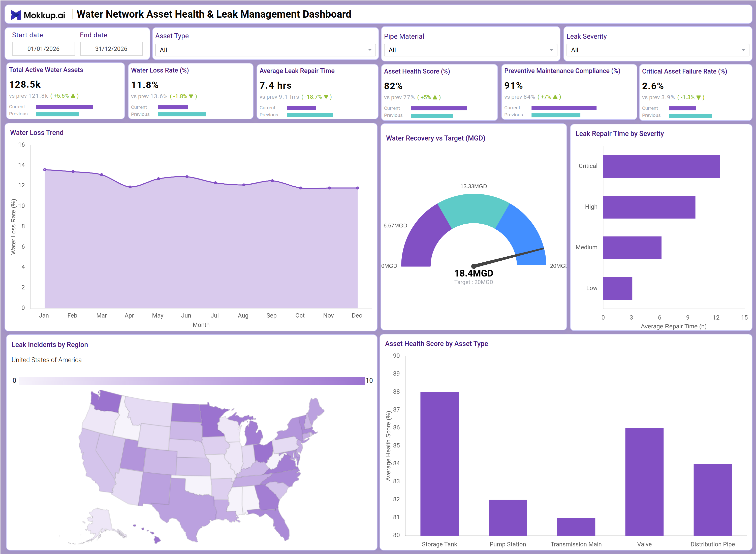Screen dimensions: 756x554
Task: Click the Oct data point on Water Loss Trend
Action: click(301, 188)
